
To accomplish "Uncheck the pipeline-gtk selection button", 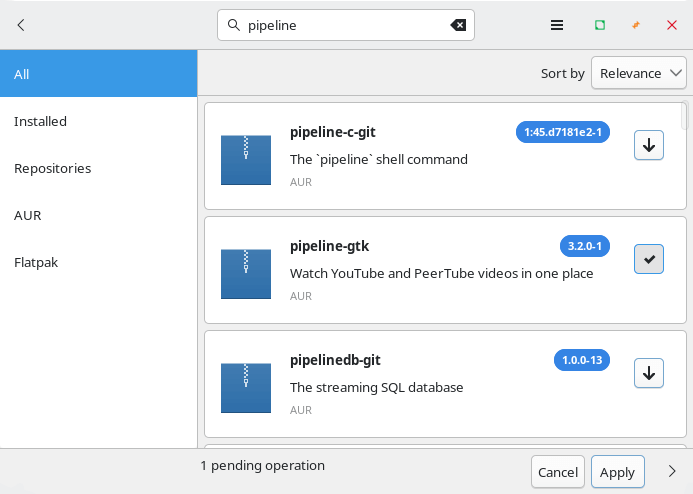I will [x=649, y=259].
